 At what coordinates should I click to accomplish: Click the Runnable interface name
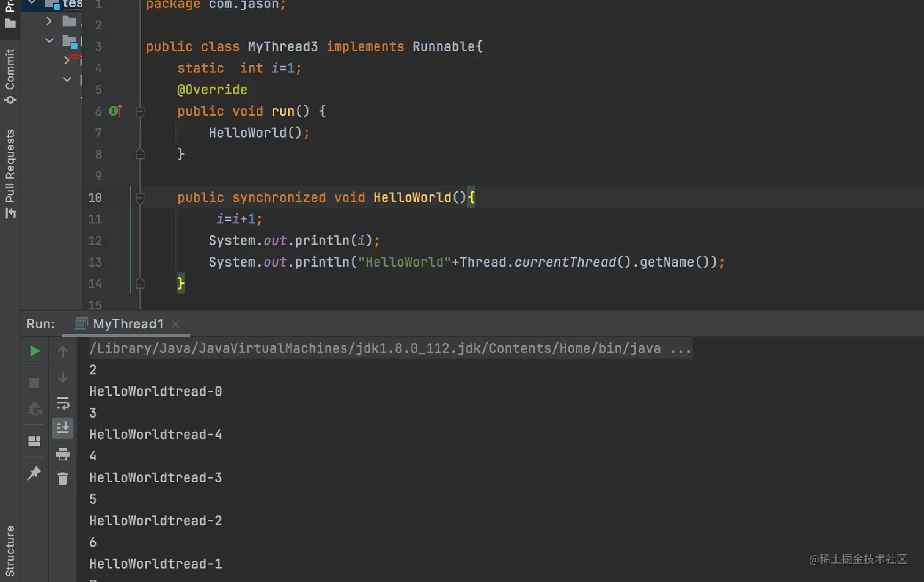click(x=444, y=46)
